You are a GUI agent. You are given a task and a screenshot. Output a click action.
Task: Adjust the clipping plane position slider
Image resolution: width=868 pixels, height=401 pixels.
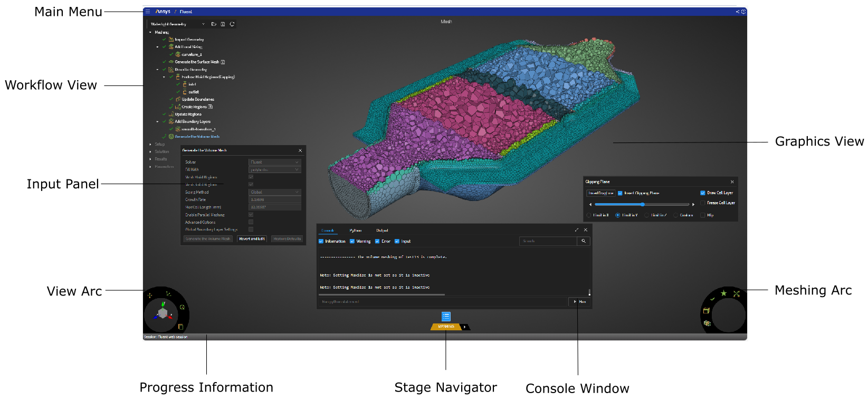(x=642, y=204)
